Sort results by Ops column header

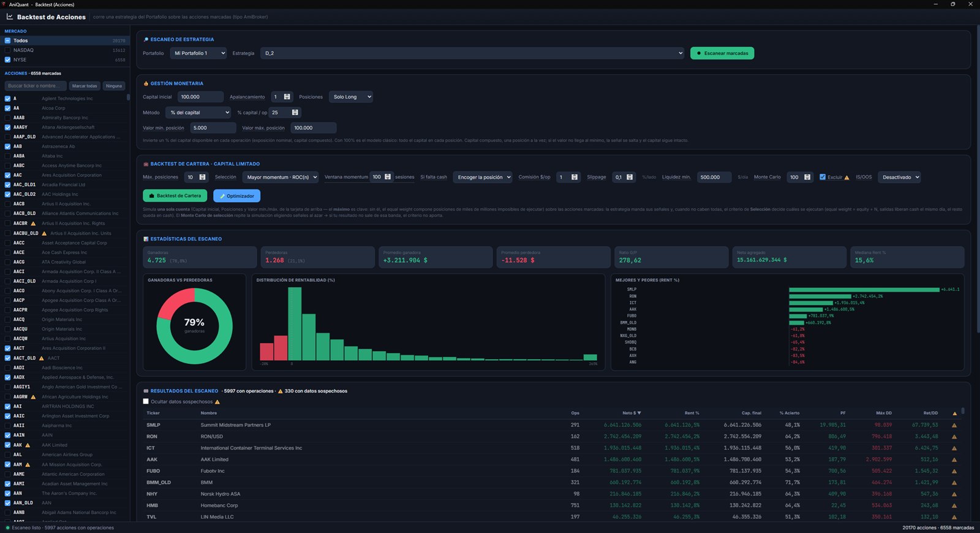575,413
